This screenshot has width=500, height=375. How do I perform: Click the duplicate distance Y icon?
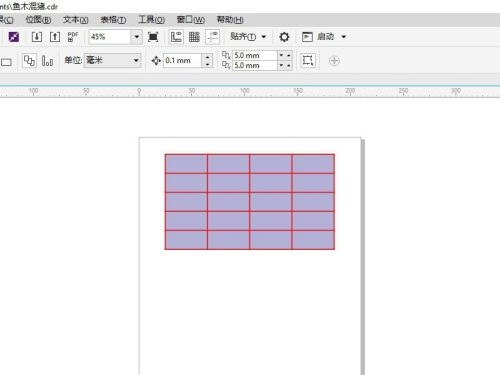(226, 65)
